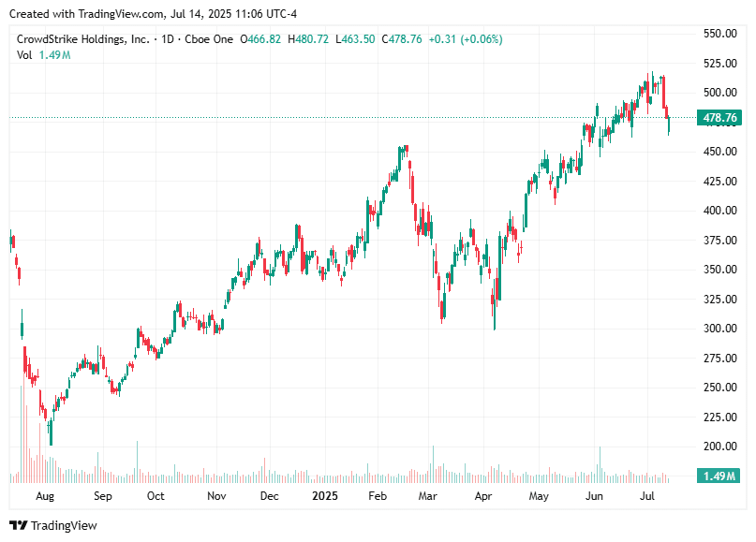Open the 1D timeframe selector
This screenshot has height=542, width=756.
point(167,39)
